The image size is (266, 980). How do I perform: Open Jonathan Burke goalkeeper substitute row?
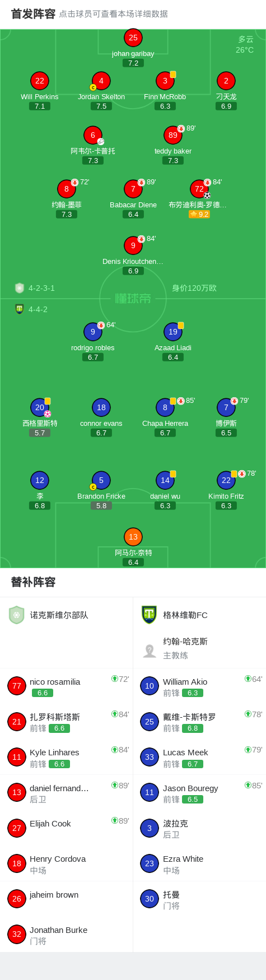pyautogui.click(x=67, y=935)
